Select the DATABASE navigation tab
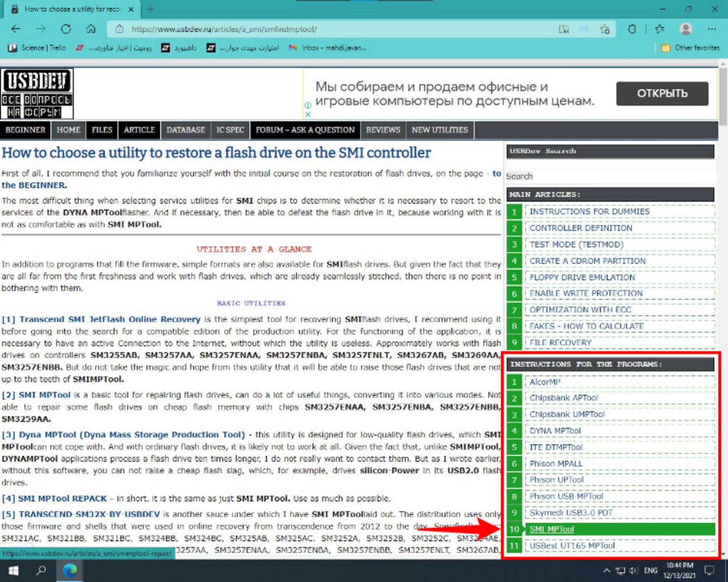This screenshot has width=728, height=582. 185,130
